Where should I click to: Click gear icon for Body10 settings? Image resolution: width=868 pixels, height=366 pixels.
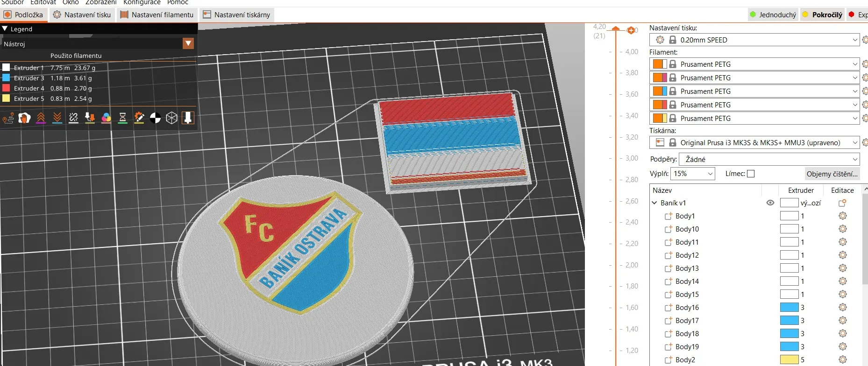pyautogui.click(x=843, y=229)
